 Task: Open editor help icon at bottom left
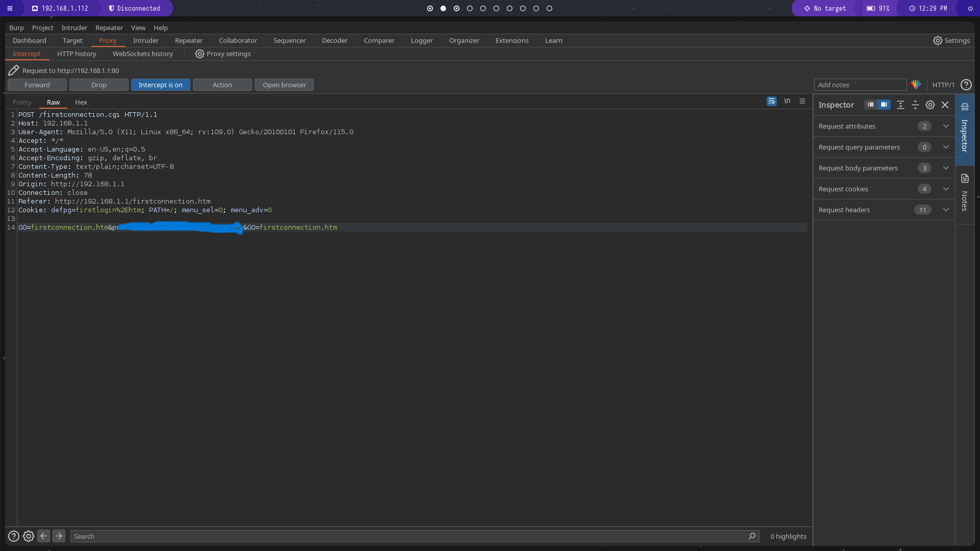coord(14,536)
